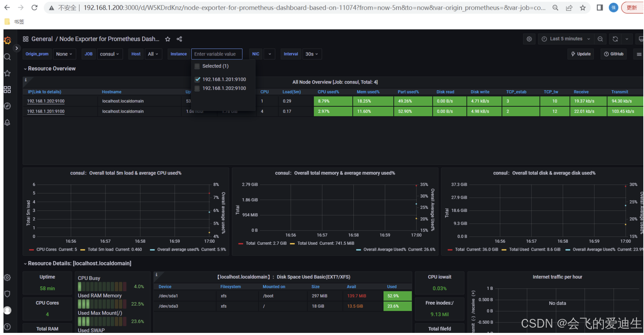The width and height of the screenshot is (644, 335).
Task: Zoom out the time range
Action: tap(600, 39)
